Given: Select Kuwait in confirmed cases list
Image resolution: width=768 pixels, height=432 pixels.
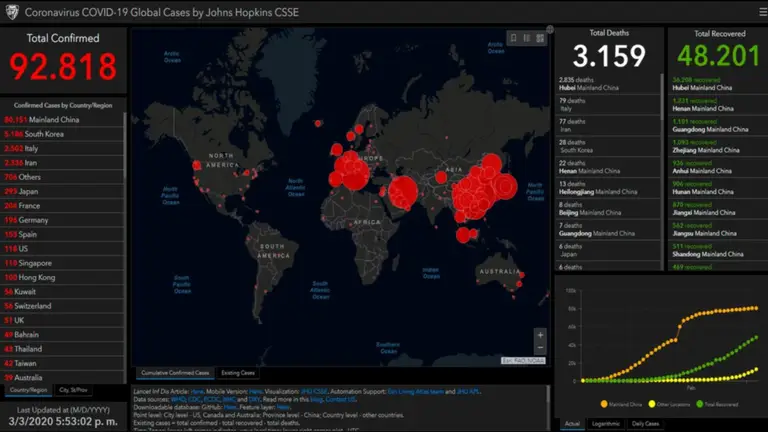Looking at the screenshot, I should pyautogui.click(x=62, y=291).
